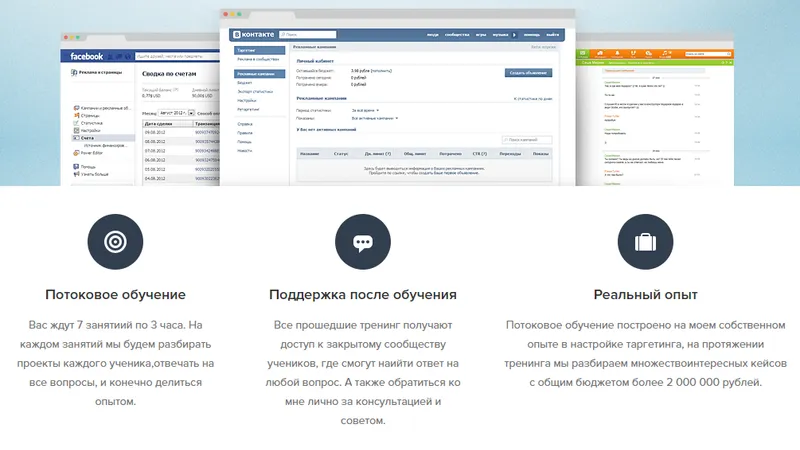Screen dimensions: 800x450
Task: Click the chat bubble icon above Поддержка после обучения
Action: [x=363, y=242]
